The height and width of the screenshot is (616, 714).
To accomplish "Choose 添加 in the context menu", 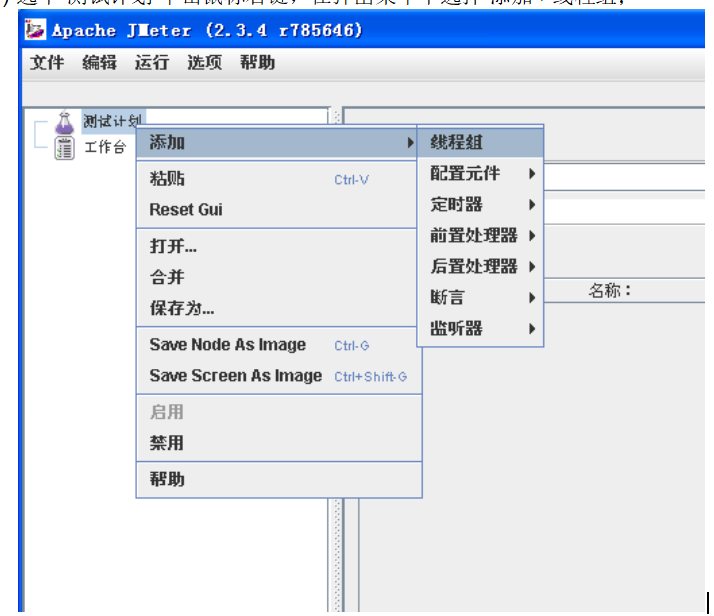I will 277,143.
